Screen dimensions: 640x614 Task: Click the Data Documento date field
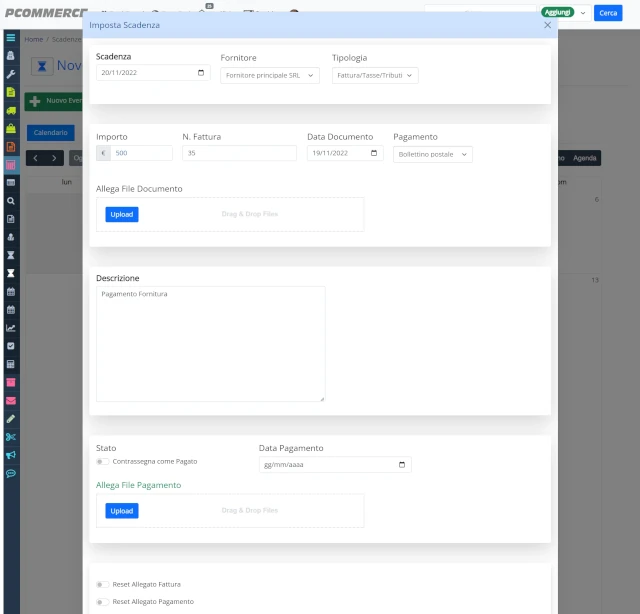coord(345,153)
